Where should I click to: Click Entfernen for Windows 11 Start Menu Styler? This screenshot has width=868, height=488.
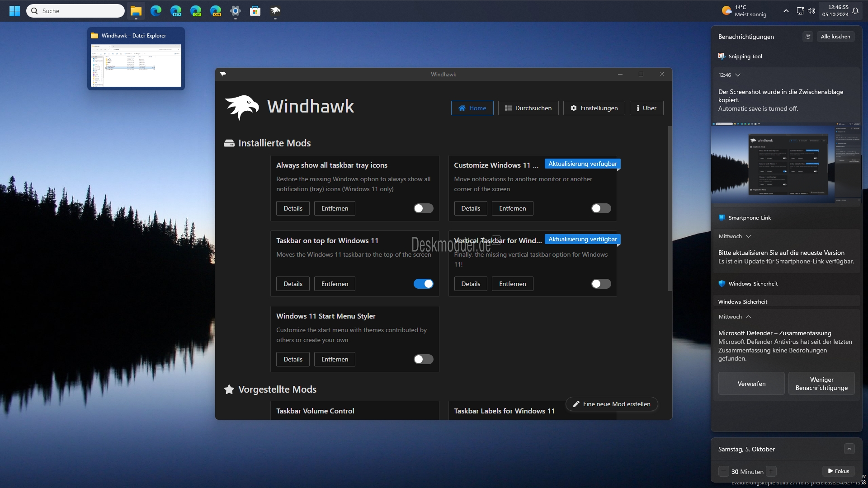(335, 359)
